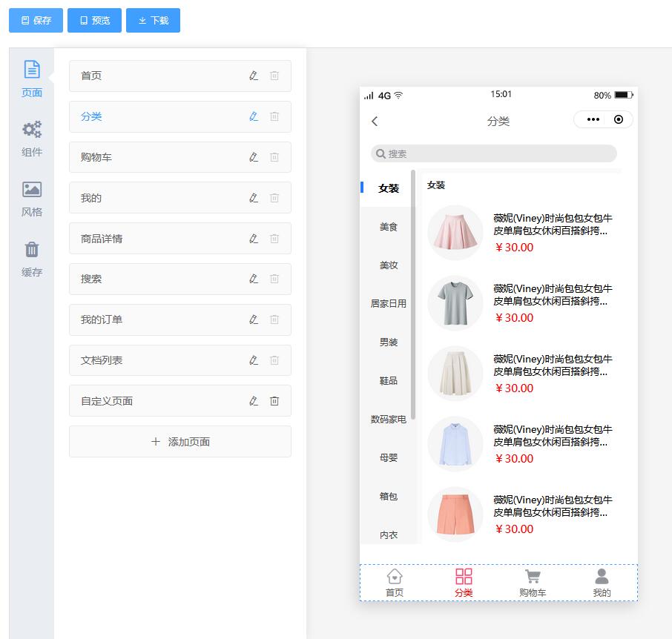The height and width of the screenshot is (639, 672).
Task: Delete the 购物车 page via trash icon
Action: 274,157
